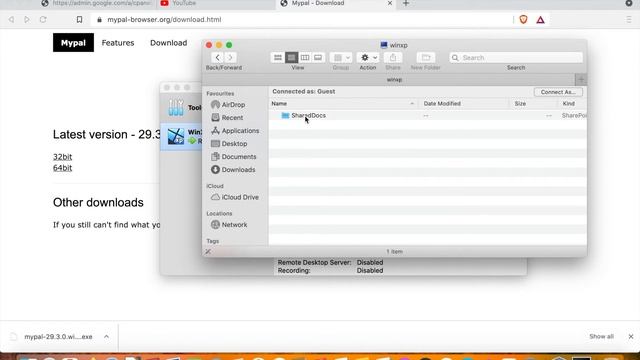This screenshot has height=360, width=640.
Task: Open the Group options dropdown
Action: pos(341,58)
